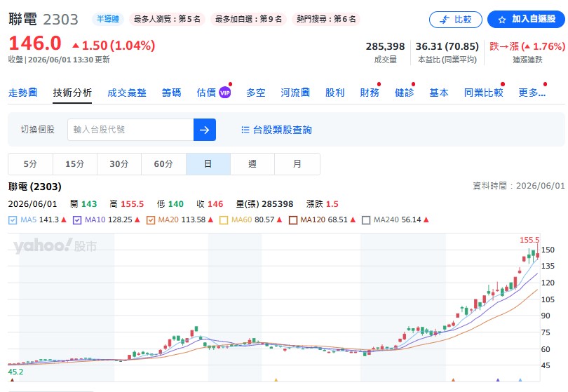568x392 pixels.
Task: Click the dark red marker at chart start
Action: [13, 380]
